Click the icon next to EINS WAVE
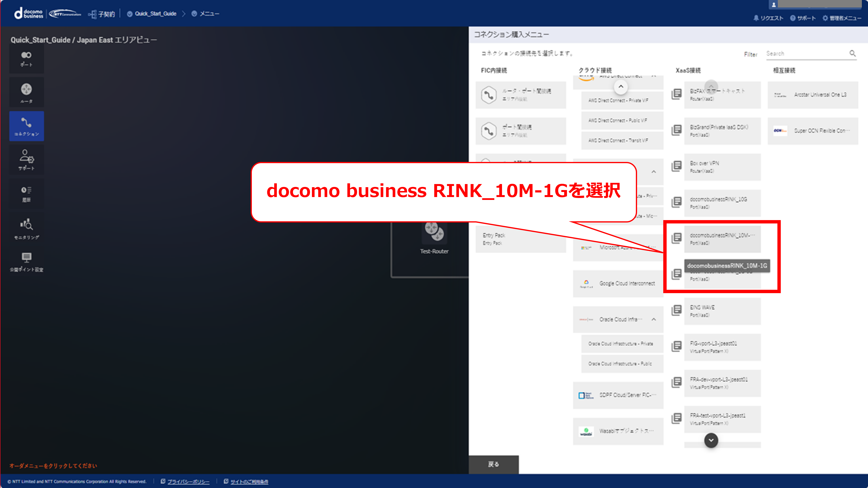The width and height of the screenshot is (868, 488). (676, 310)
